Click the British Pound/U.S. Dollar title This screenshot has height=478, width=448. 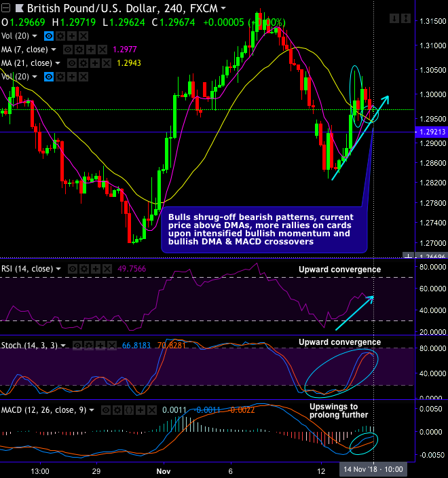pyautogui.click(x=92, y=8)
